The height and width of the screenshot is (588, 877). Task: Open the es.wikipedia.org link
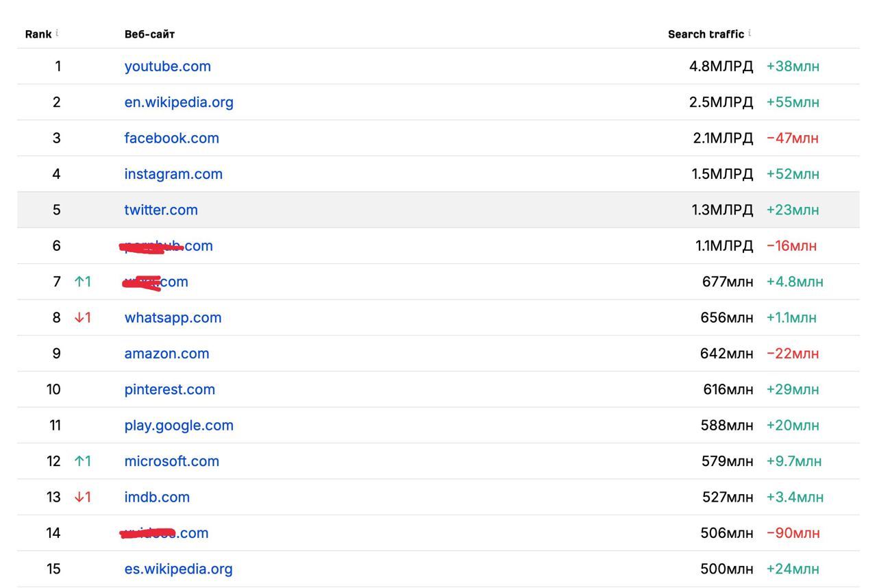coord(178,569)
